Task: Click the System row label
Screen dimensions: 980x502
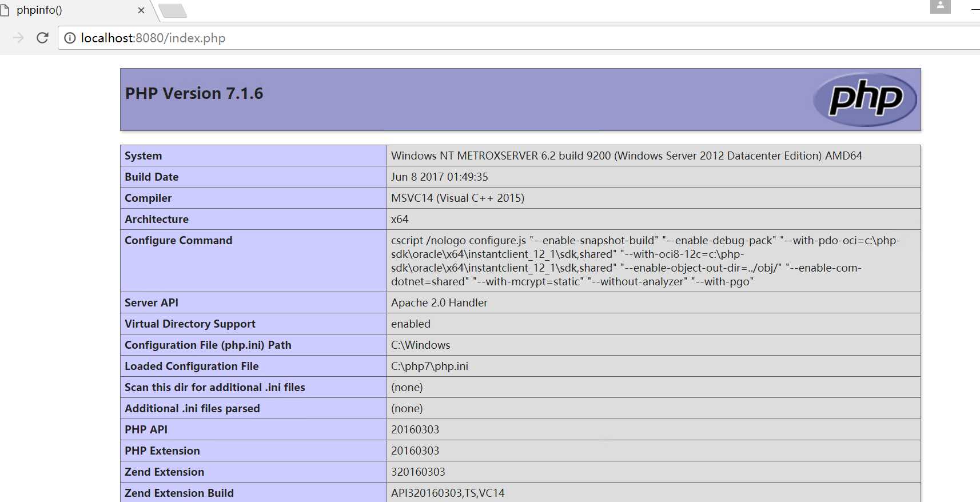Action: click(143, 156)
